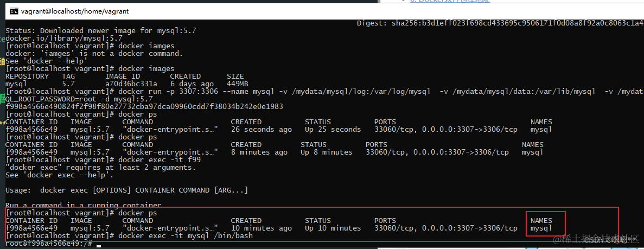This screenshot has height=249, width=644.
Task: Click the TAG column header
Action: pos(68,76)
